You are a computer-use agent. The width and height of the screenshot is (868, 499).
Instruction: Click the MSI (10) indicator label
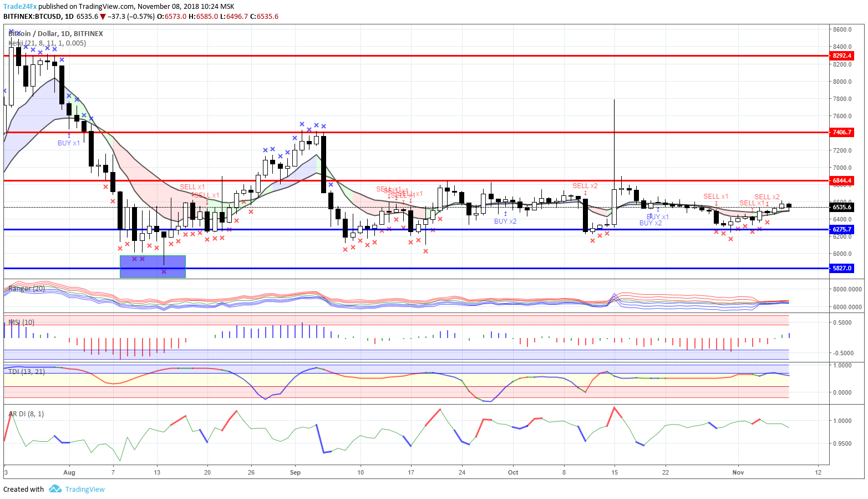[x=22, y=322]
